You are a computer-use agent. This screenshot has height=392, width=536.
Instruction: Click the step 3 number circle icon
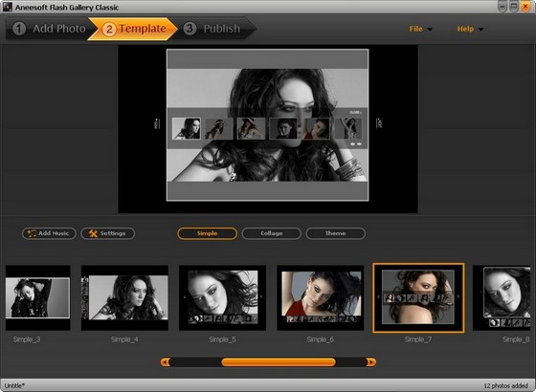[x=190, y=29]
